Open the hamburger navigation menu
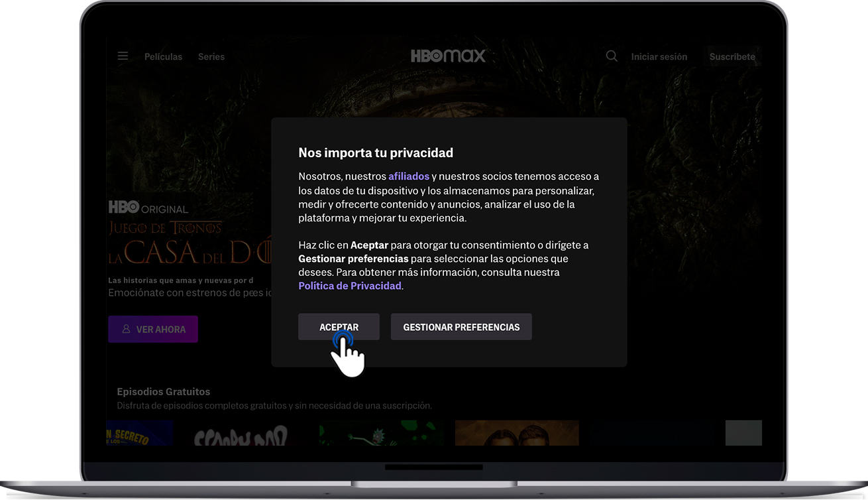The height and width of the screenshot is (500, 868). pyautogui.click(x=123, y=56)
